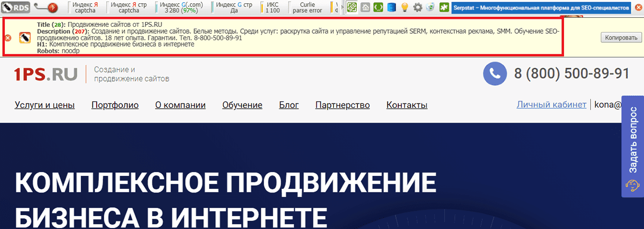
Task: Click the Создание и продвижение сайтов tagline
Action: pyautogui.click(x=131, y=74)
